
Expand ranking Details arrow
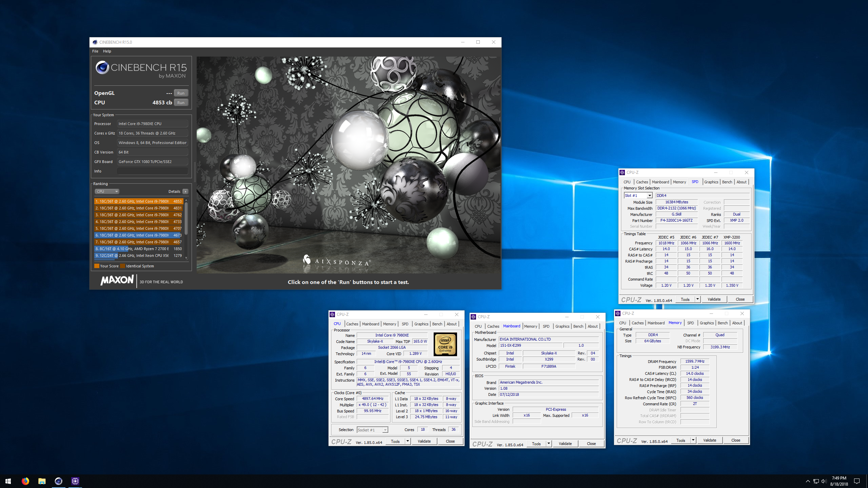(185, 191)
